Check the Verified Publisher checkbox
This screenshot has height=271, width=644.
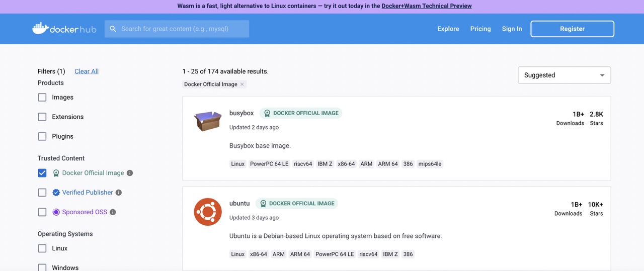[x=42, y=193]
